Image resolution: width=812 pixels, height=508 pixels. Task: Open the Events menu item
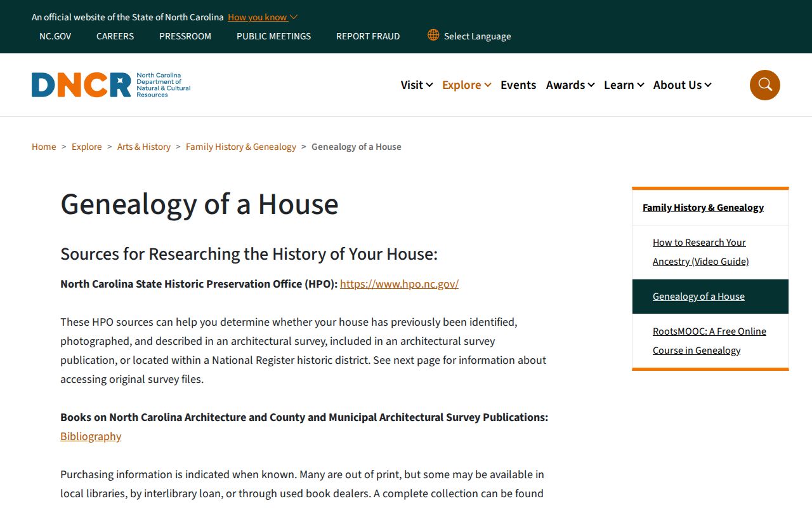pyautogui.click(x=518, y=85)
